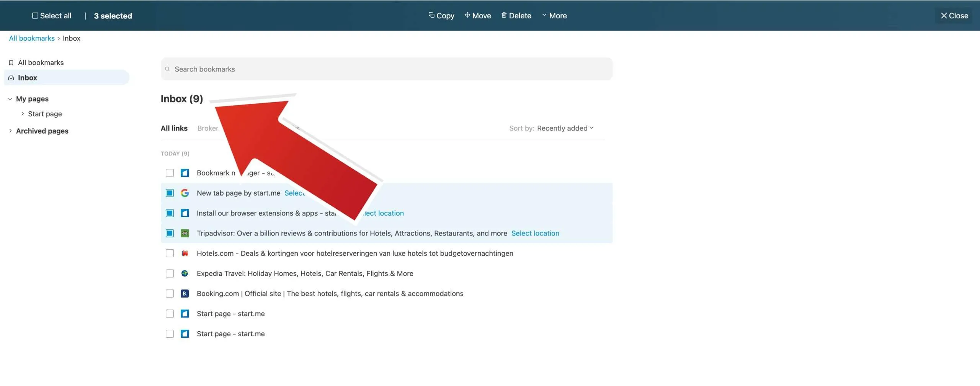
Task: Expand the Archived pages section
Action: tap(11, 131)
